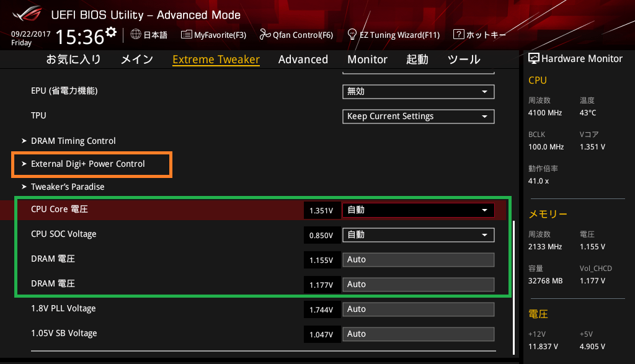Click the settings list vertical scrollbar
635x364 pixels.
tap(513, 288)
